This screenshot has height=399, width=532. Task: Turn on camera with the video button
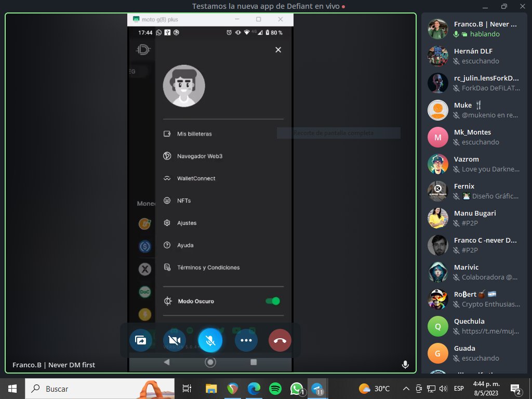[175, 340]
